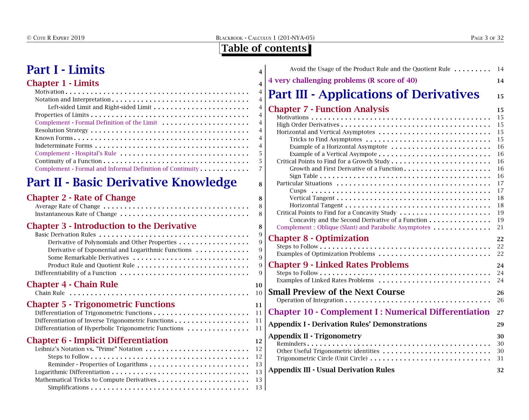The width and height of the screenshot is (529, 420).
Task: Go to 'Appendix I - Derivation Rules' Demonstrations'
Action: pyautogui.click(x=347, y=324)
